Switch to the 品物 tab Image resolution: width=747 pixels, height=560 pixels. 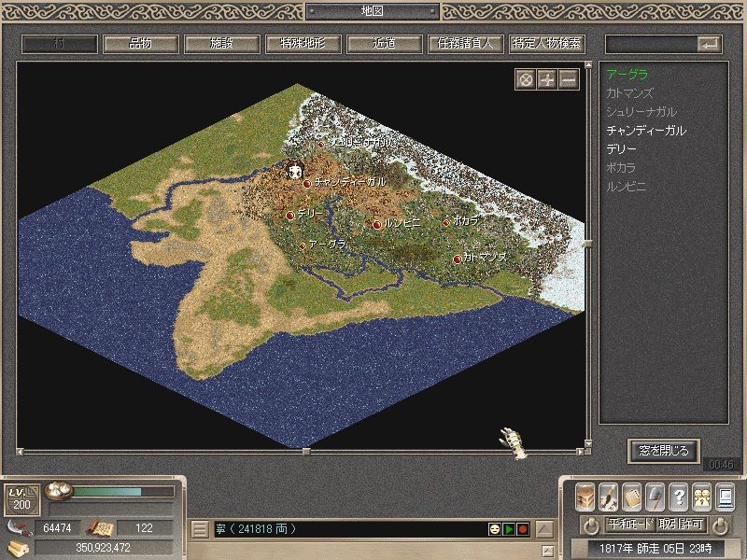pyautogui.click(x=141, y=44)
